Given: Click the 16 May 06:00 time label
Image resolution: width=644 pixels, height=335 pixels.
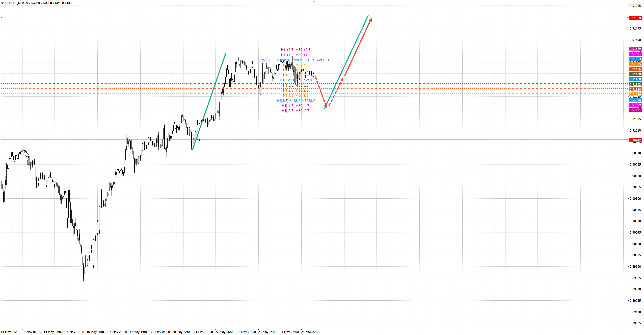Looking at the screenshot, I should 96,332.
